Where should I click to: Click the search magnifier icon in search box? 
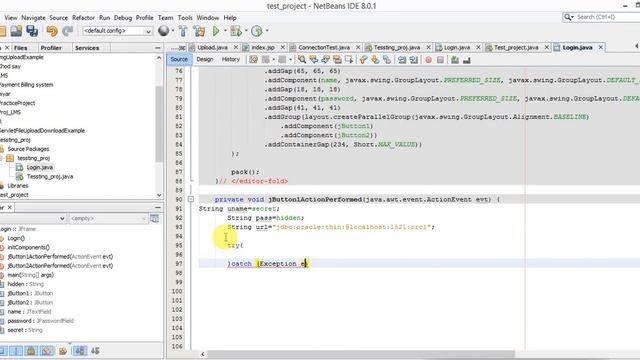(567, 17)
